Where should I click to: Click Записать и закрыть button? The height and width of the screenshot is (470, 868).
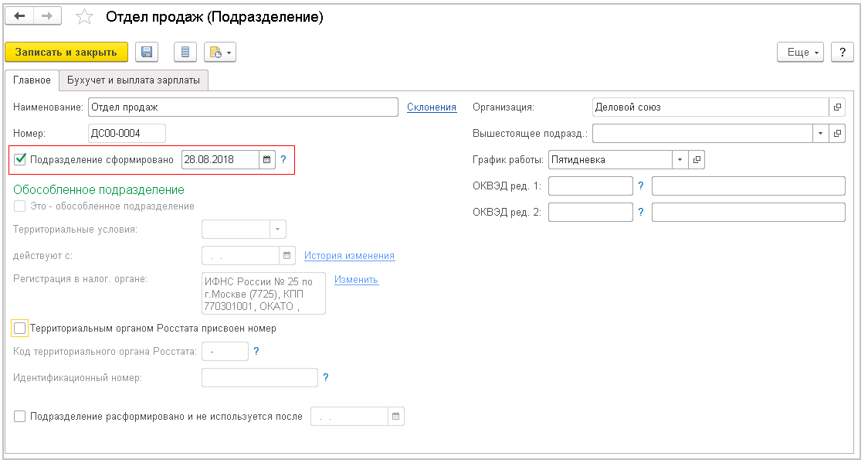point(66,52)
